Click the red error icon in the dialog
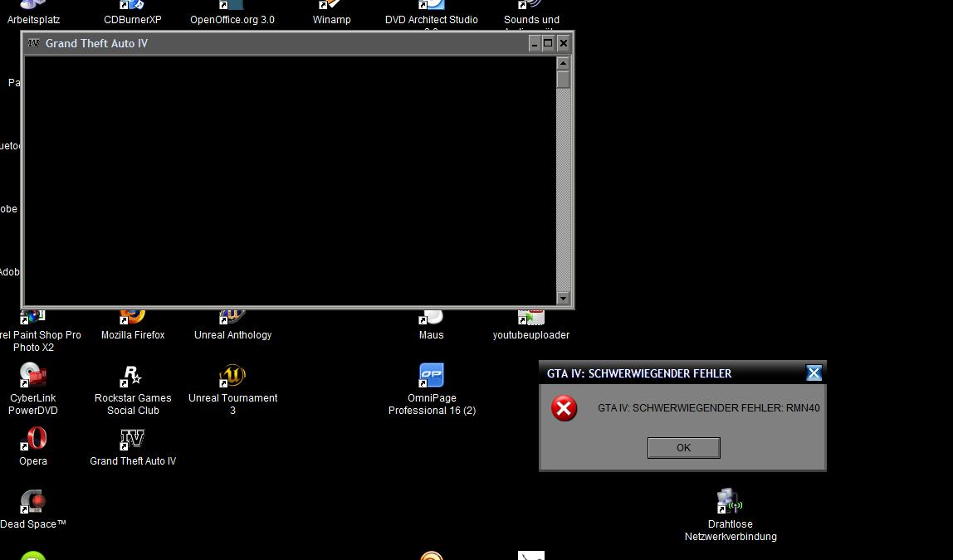The height and width of the screenshot is (560, 953). (564, 407)
